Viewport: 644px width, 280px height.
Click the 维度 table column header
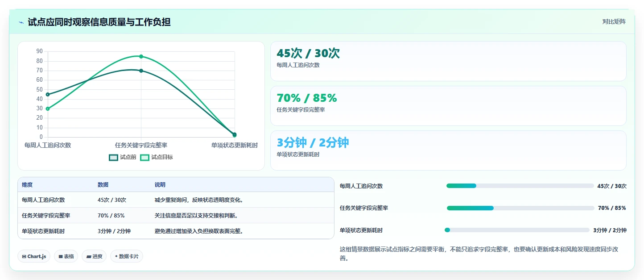click(27, 185)
